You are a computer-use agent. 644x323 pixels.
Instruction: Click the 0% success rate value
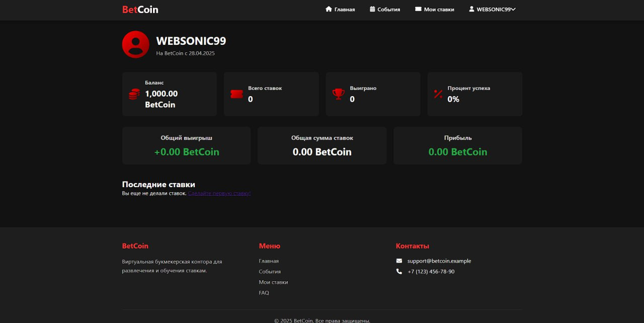point(453,99)
